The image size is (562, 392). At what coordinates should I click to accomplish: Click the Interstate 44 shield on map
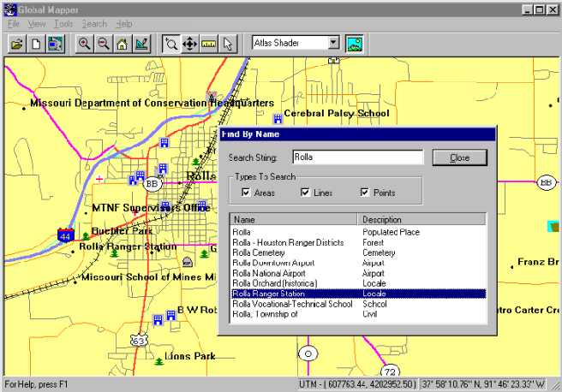pos(66,235)
